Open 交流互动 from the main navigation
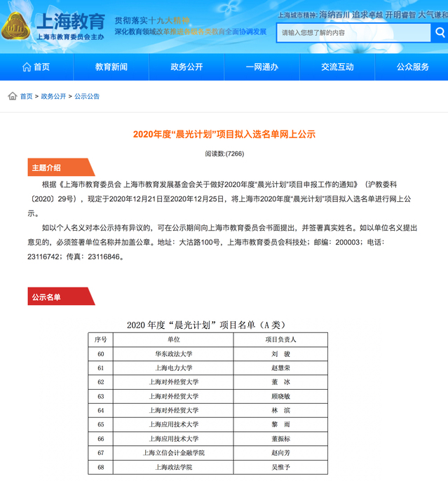448x481 pixels. pyautogui.click(x=337, y=67)
